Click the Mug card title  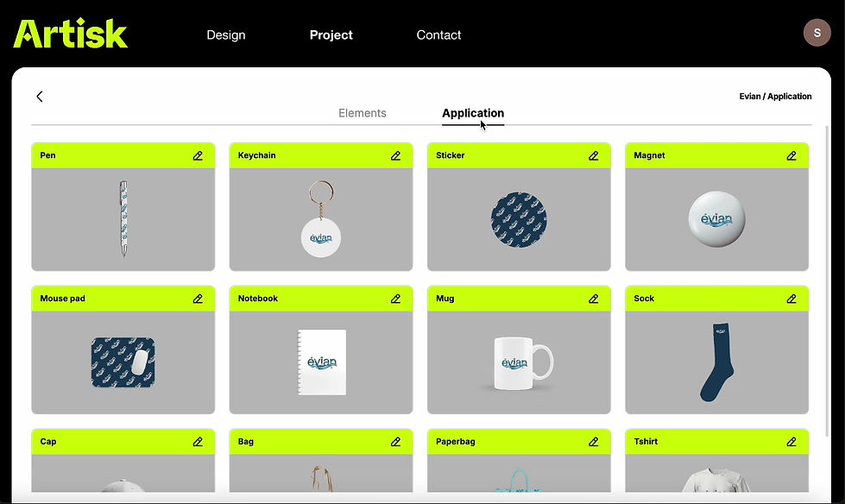445,299
